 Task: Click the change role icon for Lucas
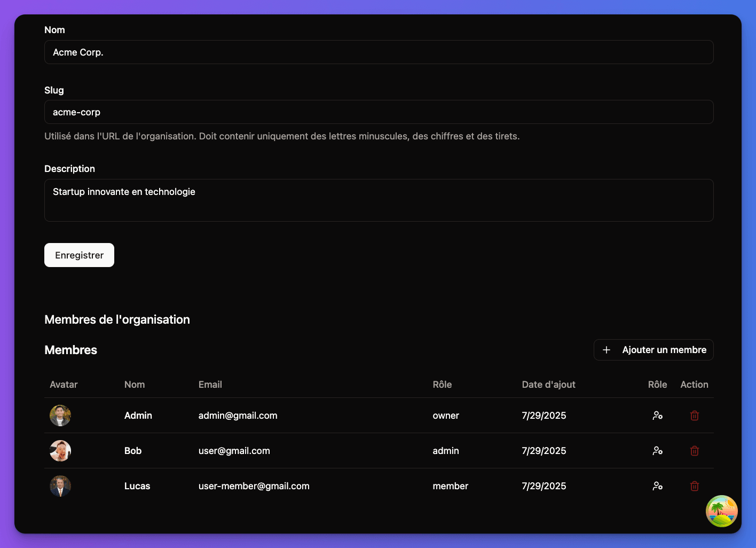pos(657,486)
